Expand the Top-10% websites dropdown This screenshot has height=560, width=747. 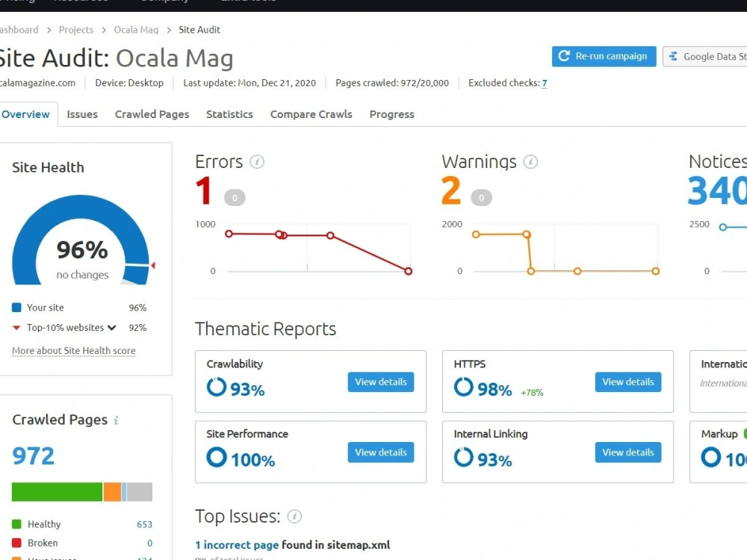tap(112, 328)
